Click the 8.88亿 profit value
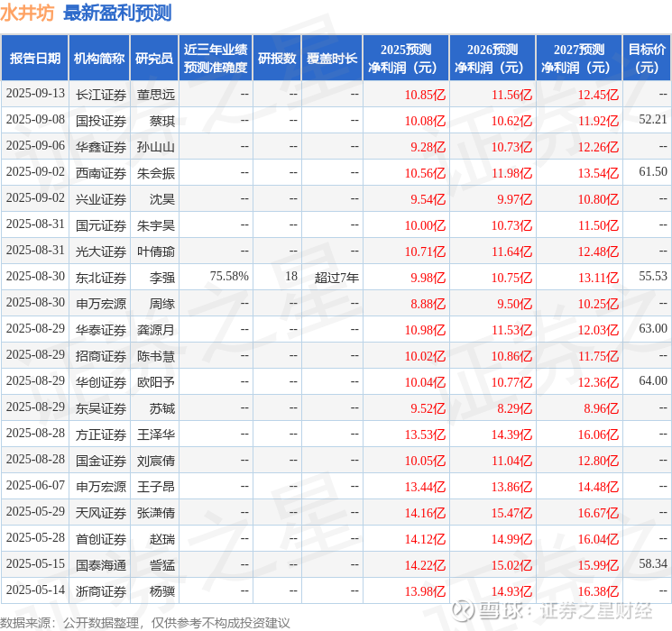 click(428, 304)
